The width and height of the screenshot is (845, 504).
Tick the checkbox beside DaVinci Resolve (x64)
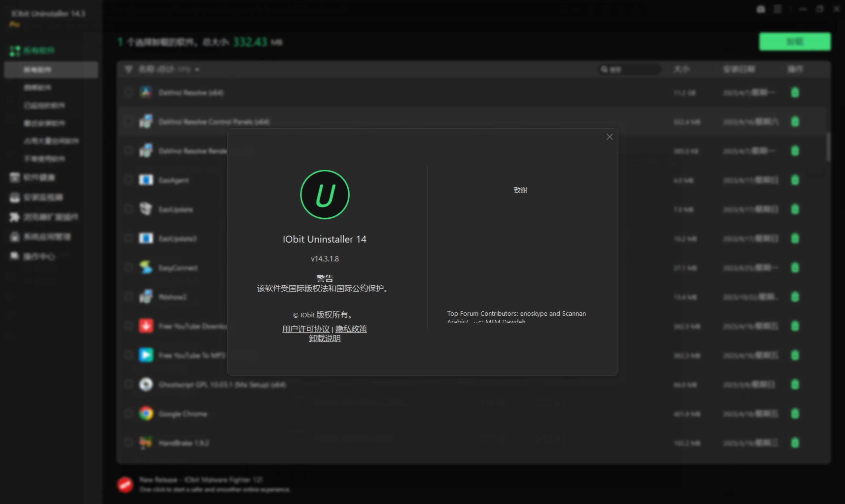[x=128, y=92]
